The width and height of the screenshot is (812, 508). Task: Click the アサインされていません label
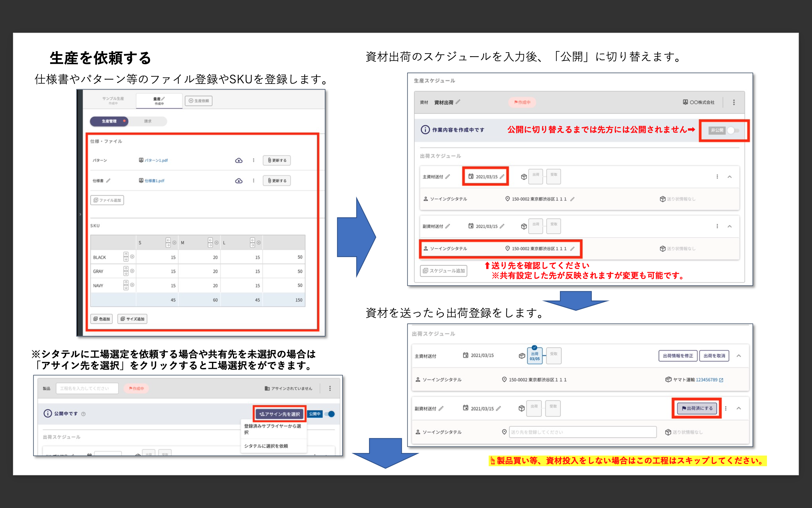coord(292,388)
